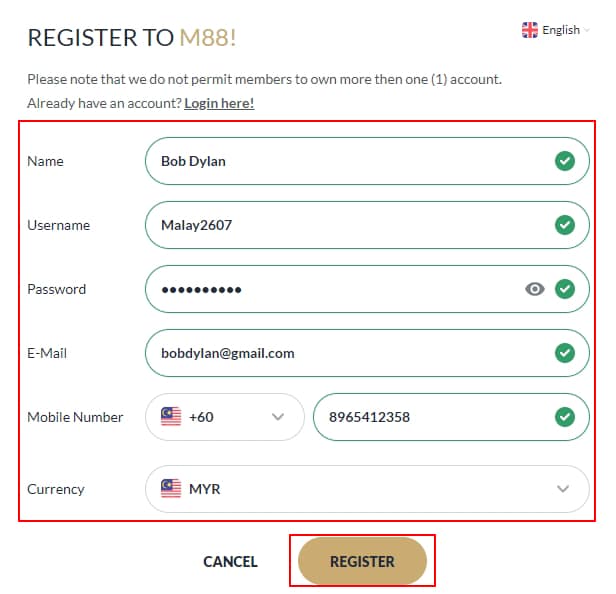This screenshot has height=594, width=616.
Task: Click into the Username field Malay2607
Action: (x=340, y=225)
